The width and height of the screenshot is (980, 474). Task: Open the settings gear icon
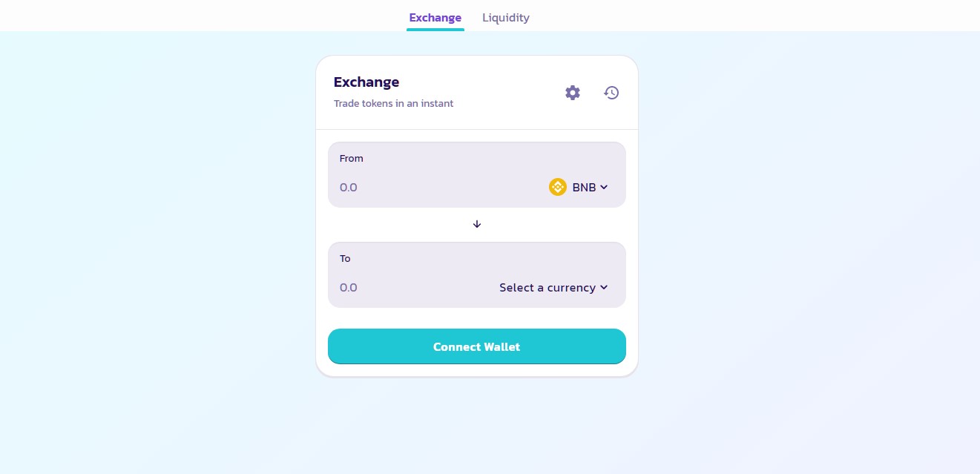[573, 93]
